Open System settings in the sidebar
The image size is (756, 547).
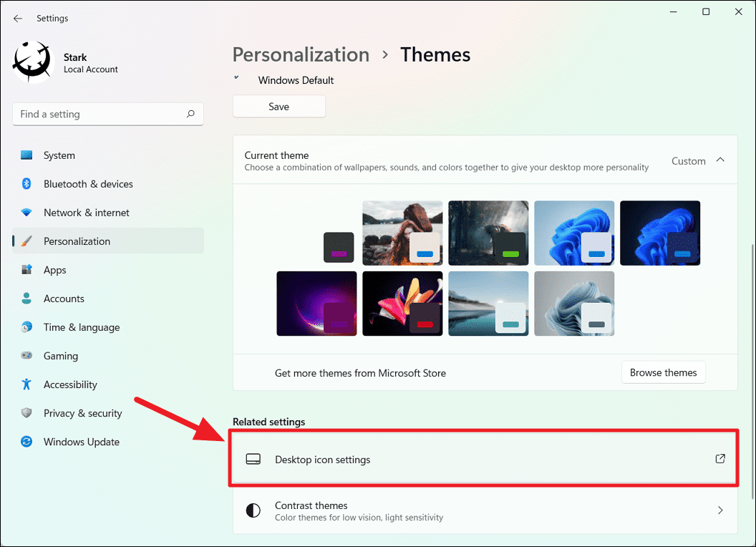(108, 155)
